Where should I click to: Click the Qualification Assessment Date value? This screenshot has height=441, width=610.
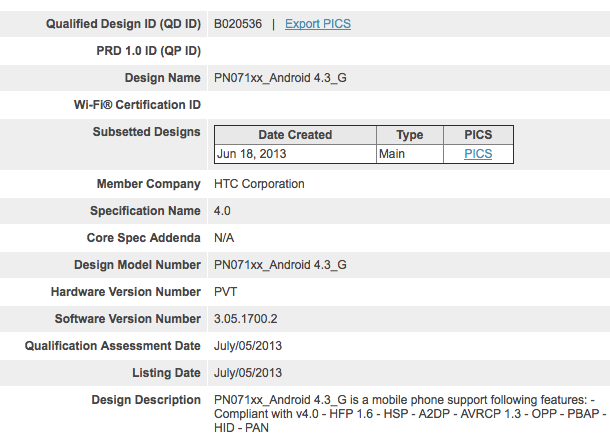[249, 346]
